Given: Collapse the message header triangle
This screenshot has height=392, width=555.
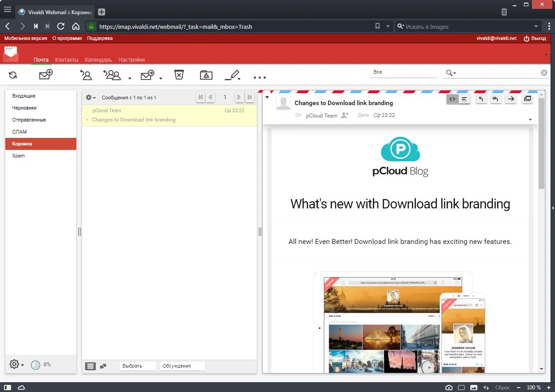Looking at the screenshot, I should [x=267, y=98].
